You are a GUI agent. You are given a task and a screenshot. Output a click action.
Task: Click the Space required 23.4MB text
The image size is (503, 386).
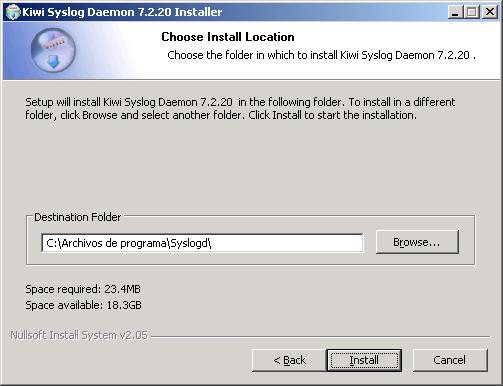click(83, 289)
